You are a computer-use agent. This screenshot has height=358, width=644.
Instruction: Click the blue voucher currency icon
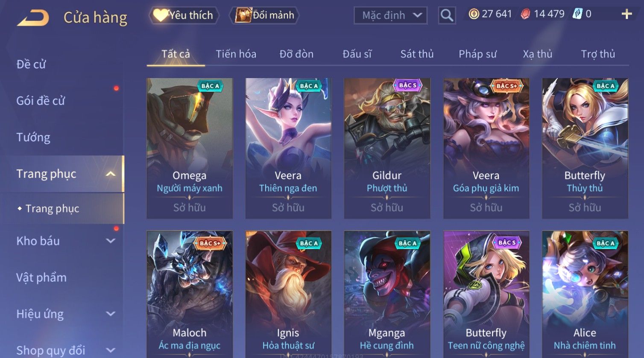577,14
